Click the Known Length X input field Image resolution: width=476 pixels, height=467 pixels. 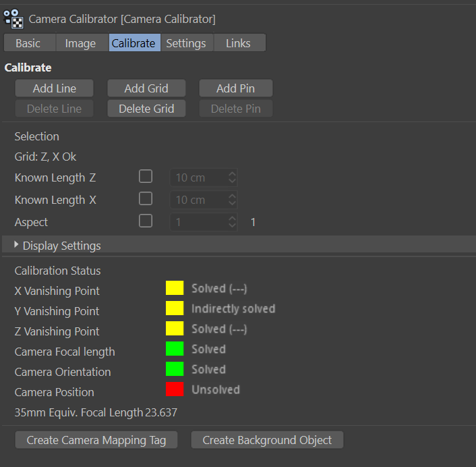(198, 200)
